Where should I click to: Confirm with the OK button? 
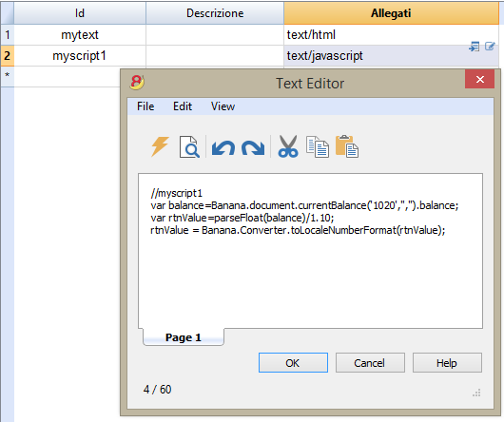(x=293, y=363)
